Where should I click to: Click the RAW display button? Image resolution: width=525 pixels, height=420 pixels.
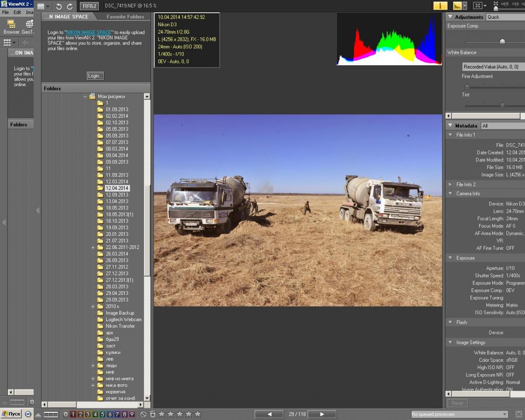coord(89,6)
